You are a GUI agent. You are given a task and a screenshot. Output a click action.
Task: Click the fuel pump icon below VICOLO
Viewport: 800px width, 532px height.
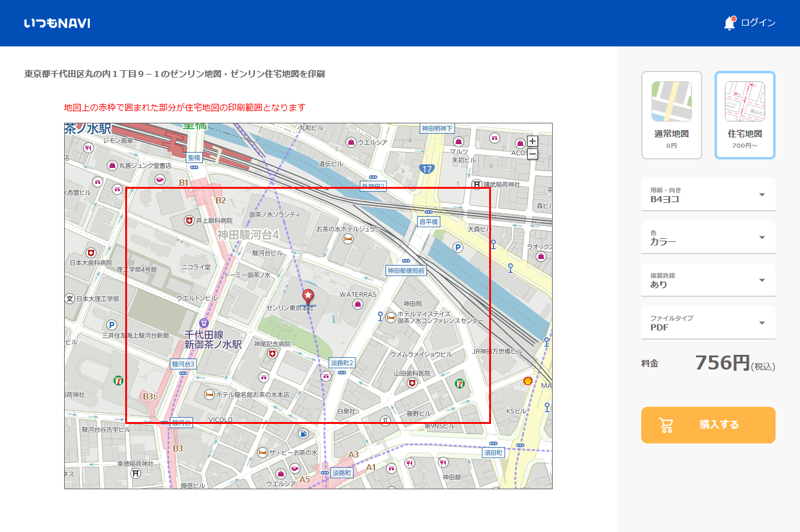[303, 433]
